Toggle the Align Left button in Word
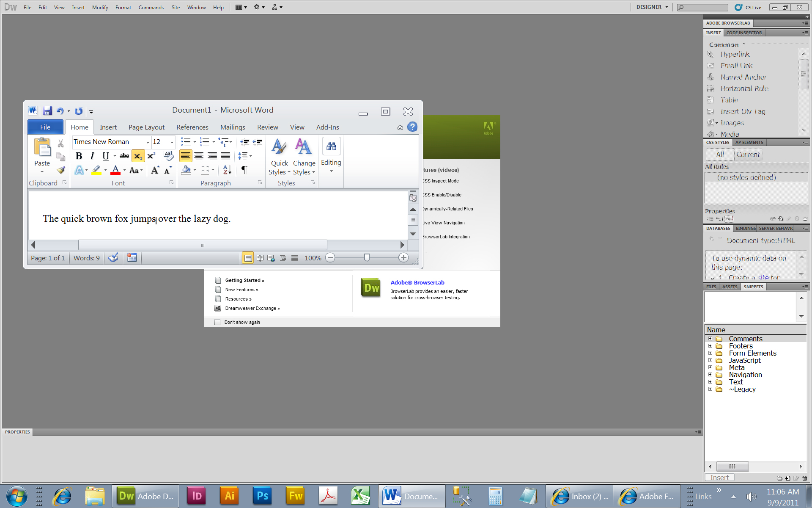 point(185,156)
